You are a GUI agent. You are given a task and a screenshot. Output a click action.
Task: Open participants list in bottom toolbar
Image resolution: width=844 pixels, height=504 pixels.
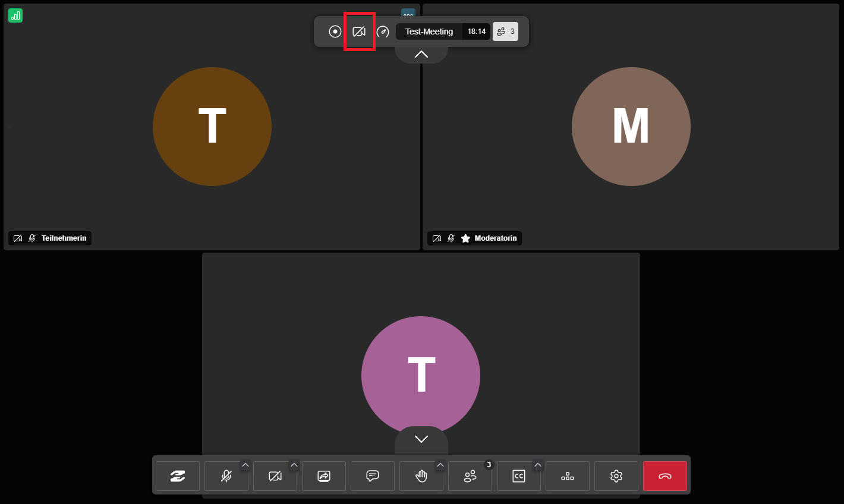pyautogui.click(x=470, y=476)
